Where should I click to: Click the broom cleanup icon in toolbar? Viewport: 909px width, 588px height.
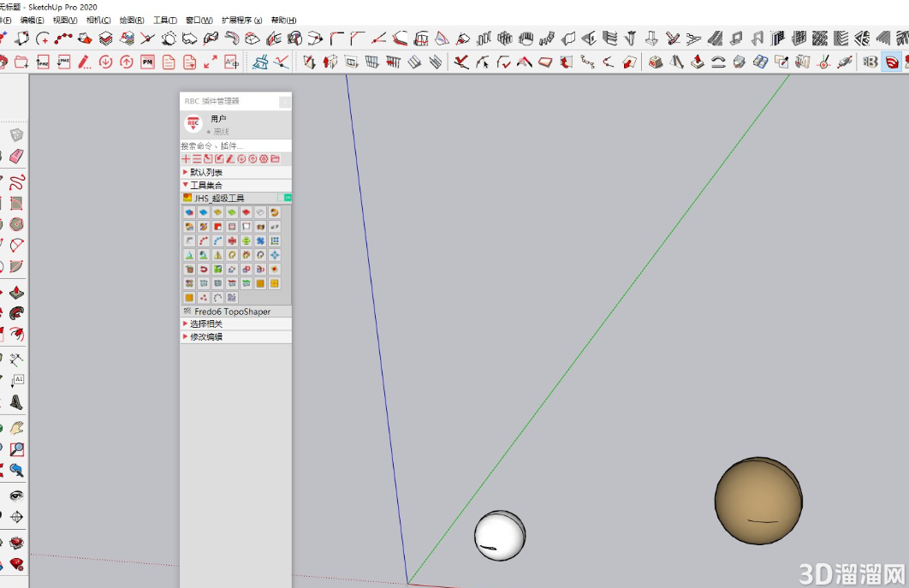click(260, 62)
